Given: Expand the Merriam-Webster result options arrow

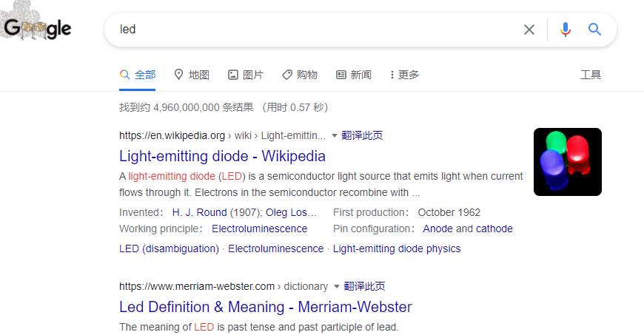Looking at the screenshot, I should 337,286.
